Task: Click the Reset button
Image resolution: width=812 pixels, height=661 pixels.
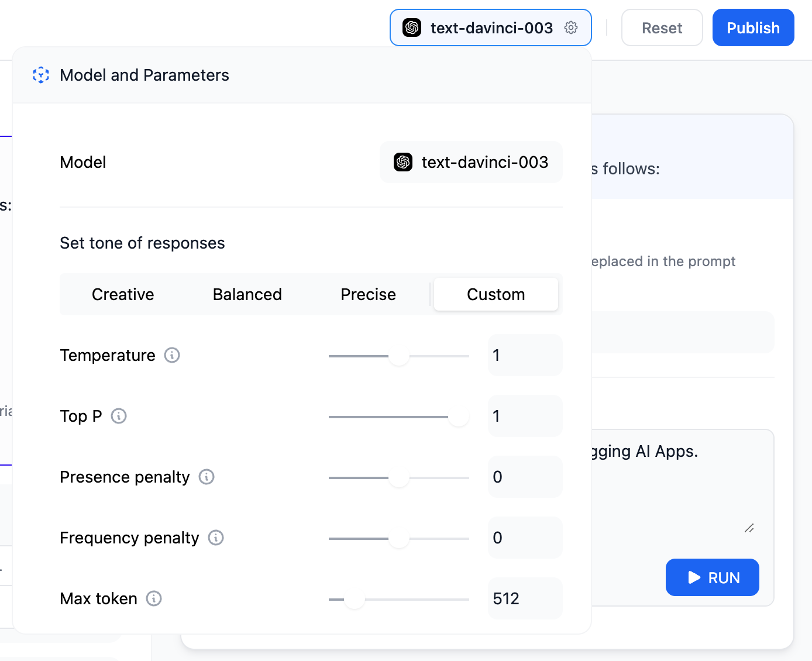Action: point(662,27)
